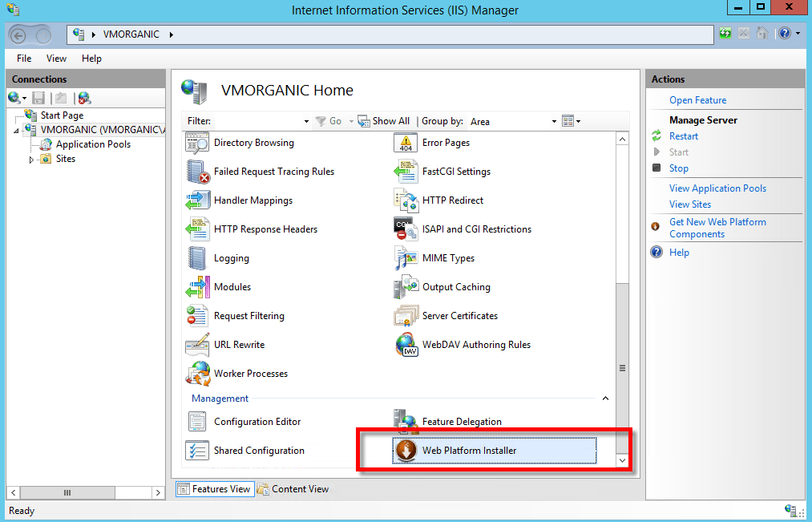Click the green refresh page icon

[725, 34]
